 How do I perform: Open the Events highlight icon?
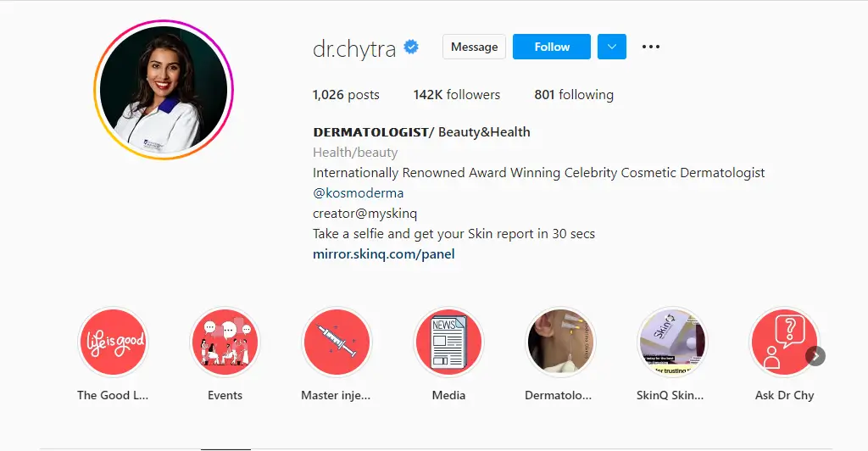pos(225,342)
